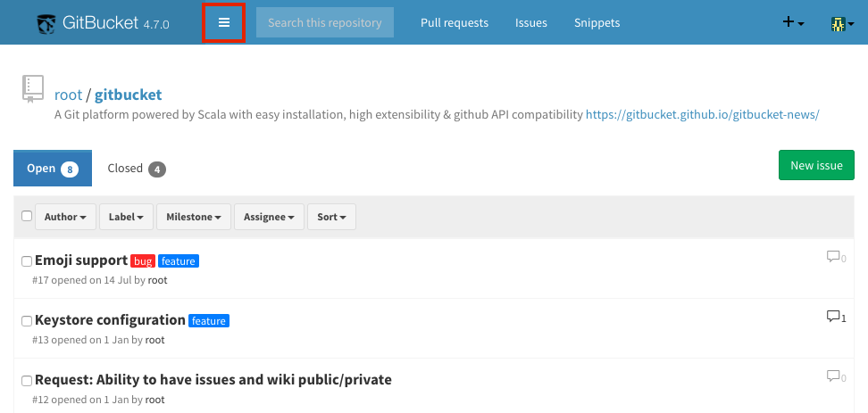This screenshot has width=868, height=413.
Task: Open comments icon for Emoji support issue
Action: (836, 257)
